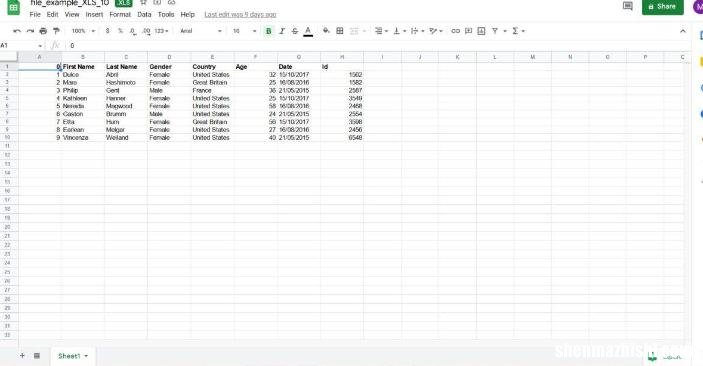This screenshot has height=366, width=703.
Task: Click the print icon
Action: point(43,31)
